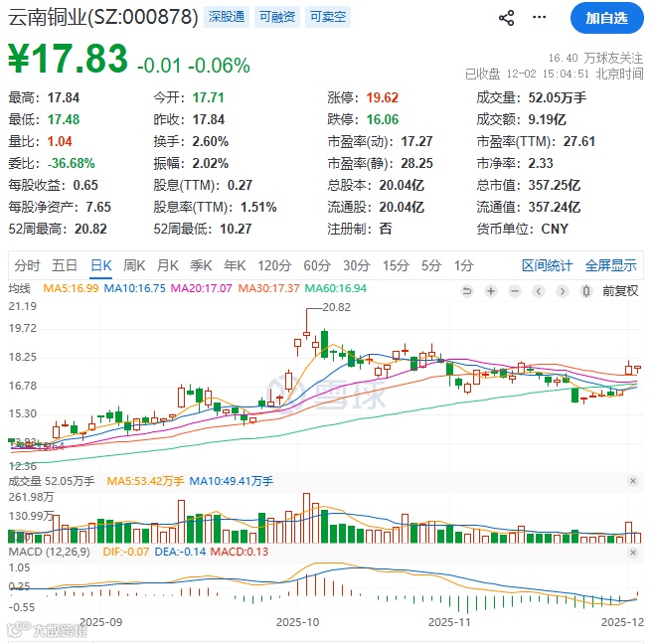
Task: Click the 20.82 high marker on chart
Action: tap(336, 307)
